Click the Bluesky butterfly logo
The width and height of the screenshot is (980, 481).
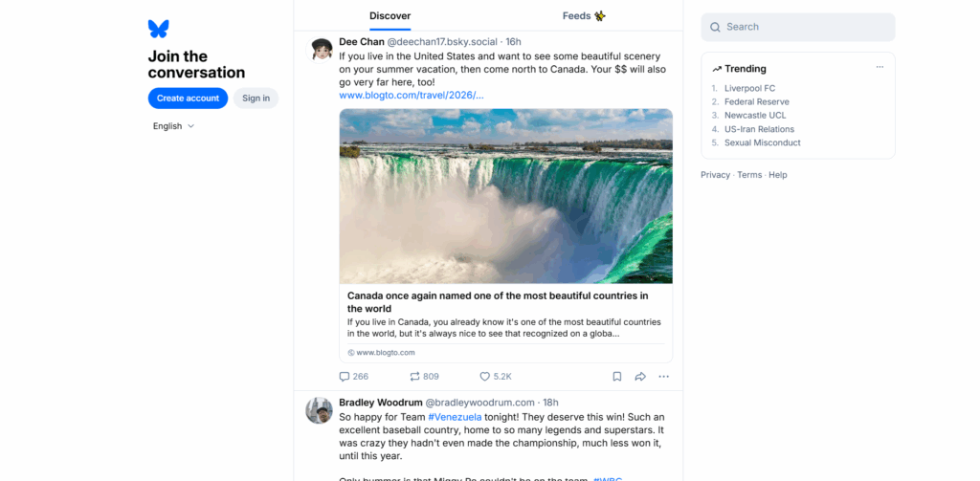pyautogui.click(x=158, y=29)
